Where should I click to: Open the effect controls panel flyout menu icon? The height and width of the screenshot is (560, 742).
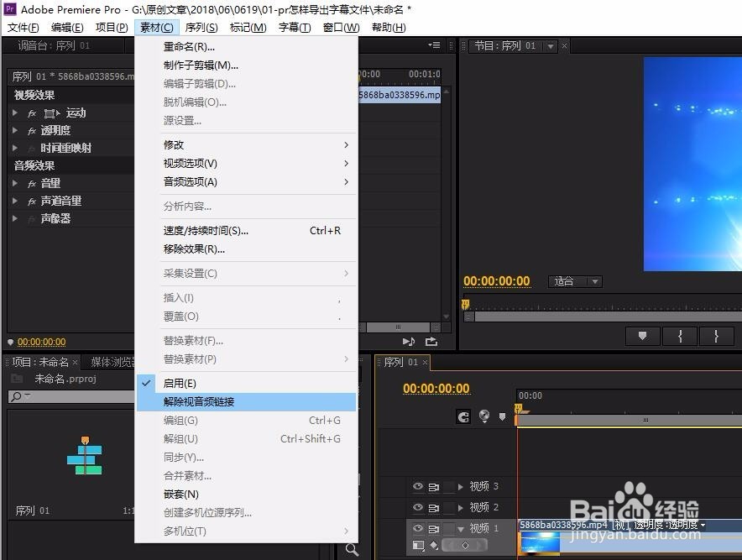point(434,45)
